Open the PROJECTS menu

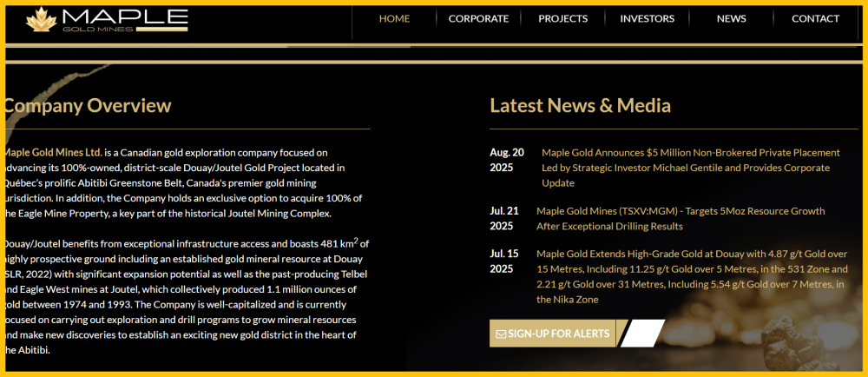563,19
